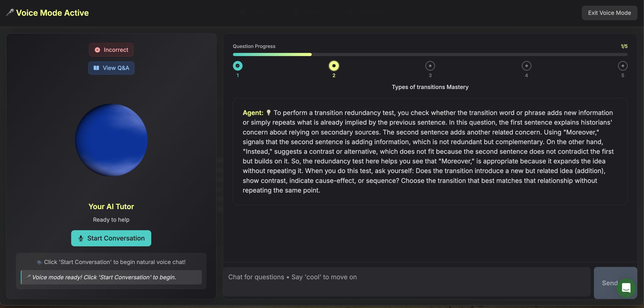Start Conversation with the AI tutor

click(111, 238)
